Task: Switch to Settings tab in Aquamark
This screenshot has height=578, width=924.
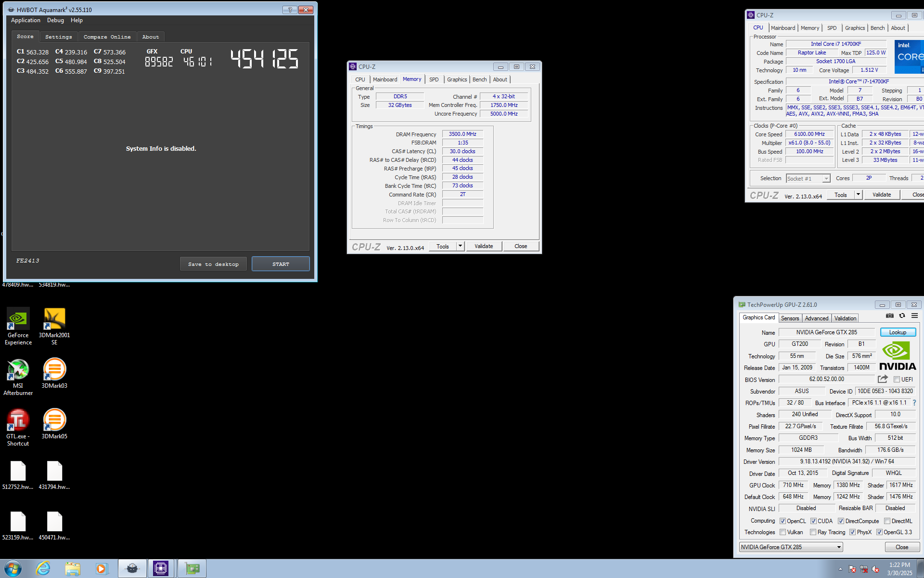Action: 59,37
